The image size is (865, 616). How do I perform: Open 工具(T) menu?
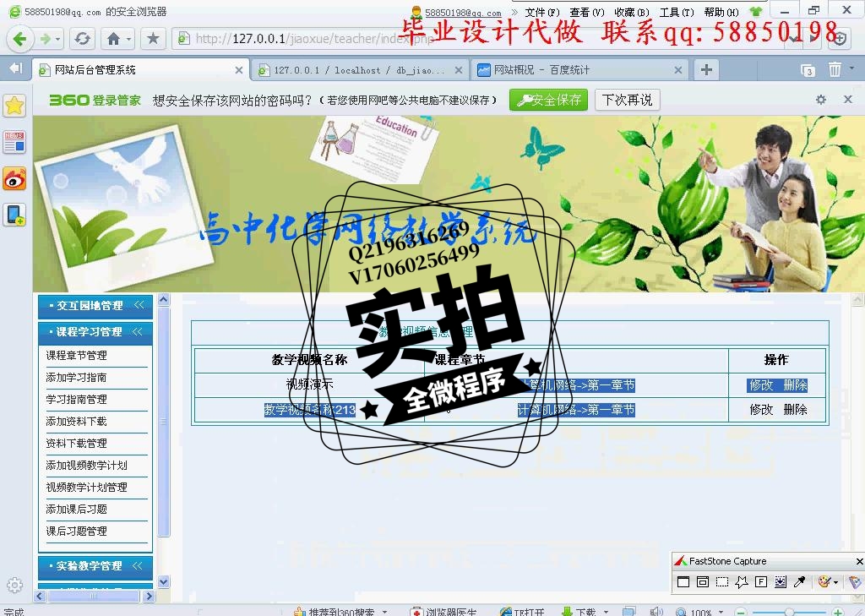677,12
